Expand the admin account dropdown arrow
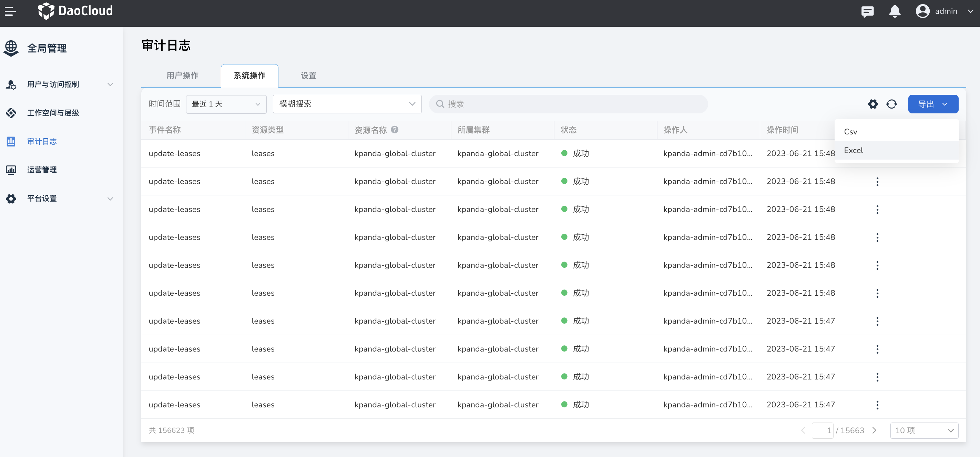This screenshot has width=980, height=457. tap(970, 11)
